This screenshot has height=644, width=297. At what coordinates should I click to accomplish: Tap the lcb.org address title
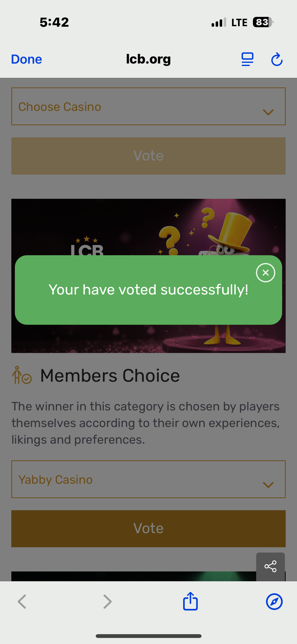[148, 59]
